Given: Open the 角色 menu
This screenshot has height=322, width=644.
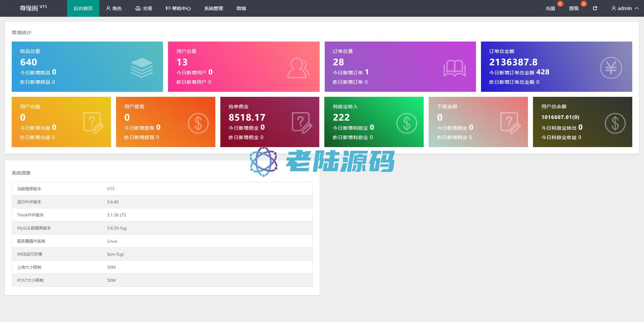Looking at the screenshot, I should point(114,8).
